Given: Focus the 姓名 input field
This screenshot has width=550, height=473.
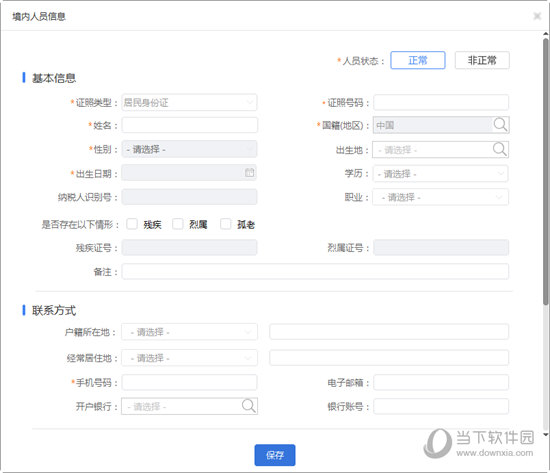Looking at the screenshot, I should pyautogui.click(x=190, y=125).
